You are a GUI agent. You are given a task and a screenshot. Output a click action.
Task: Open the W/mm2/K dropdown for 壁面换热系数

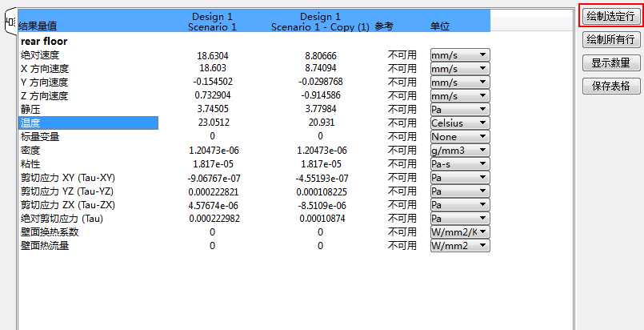[460, 231]
